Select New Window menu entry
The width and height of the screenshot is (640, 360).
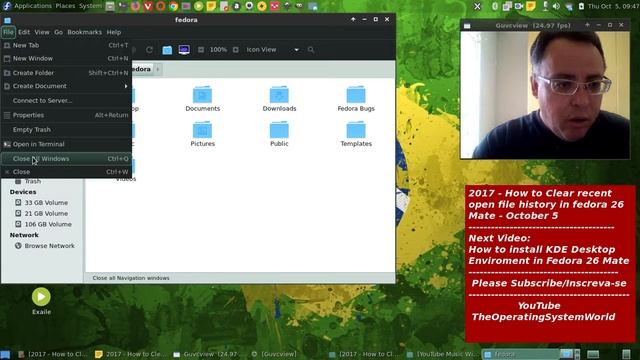tap(66, 58)
